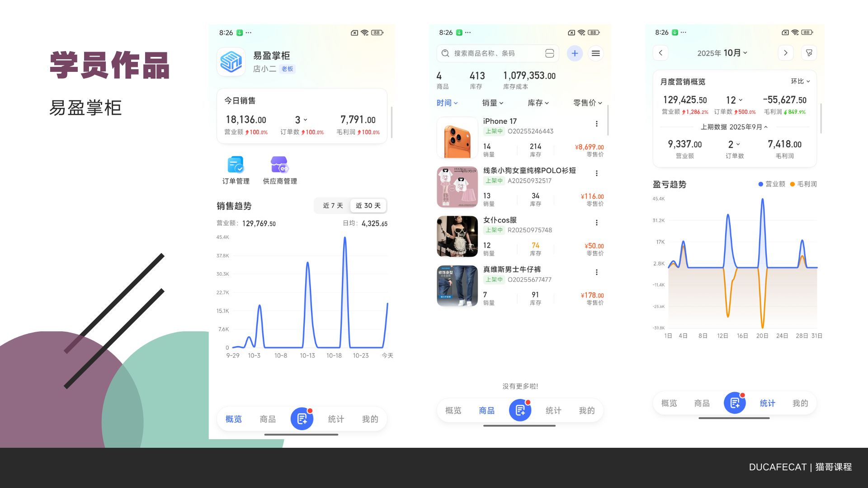Switch to 统计 tab in first screen
The width and height of the screenshot is (868, 488).
[336, 419]
